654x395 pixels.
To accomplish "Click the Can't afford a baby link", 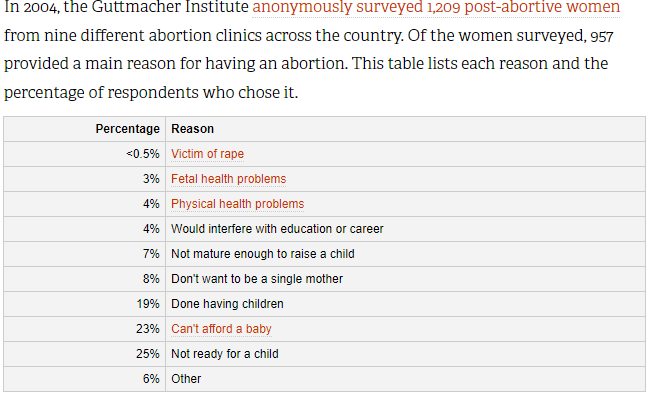I will 221,329.
